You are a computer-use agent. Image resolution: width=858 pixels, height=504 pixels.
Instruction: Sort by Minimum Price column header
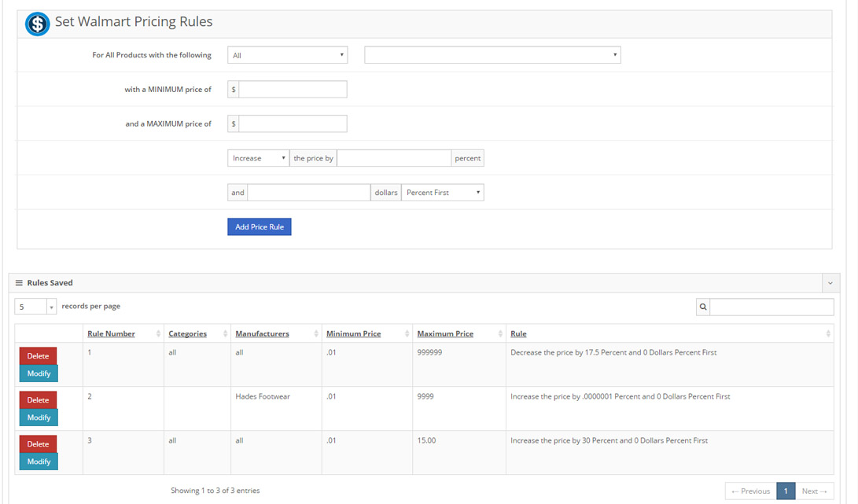coord(353,334)
